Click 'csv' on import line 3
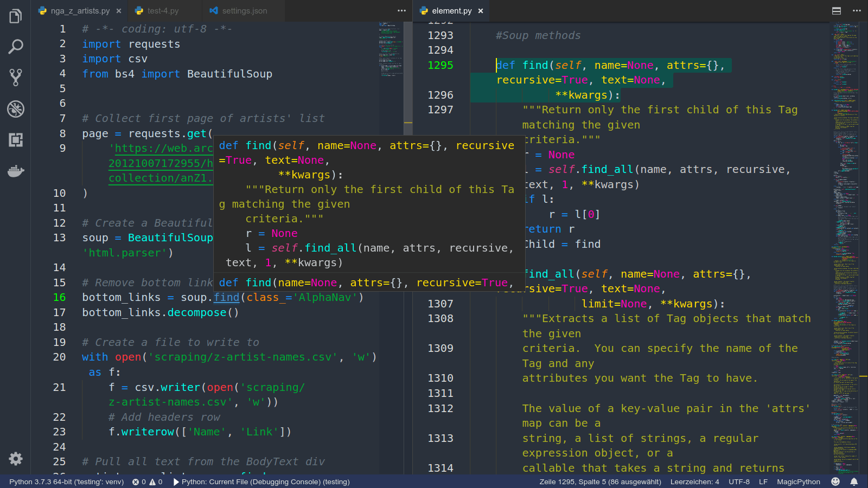This screenshot has height=488, width=868. [138, 59]
